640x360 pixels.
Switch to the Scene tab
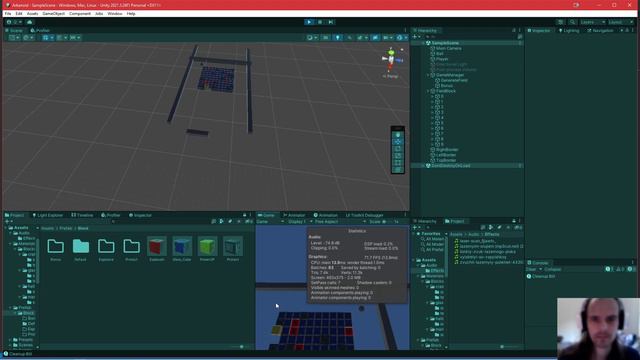pos(14,31)
